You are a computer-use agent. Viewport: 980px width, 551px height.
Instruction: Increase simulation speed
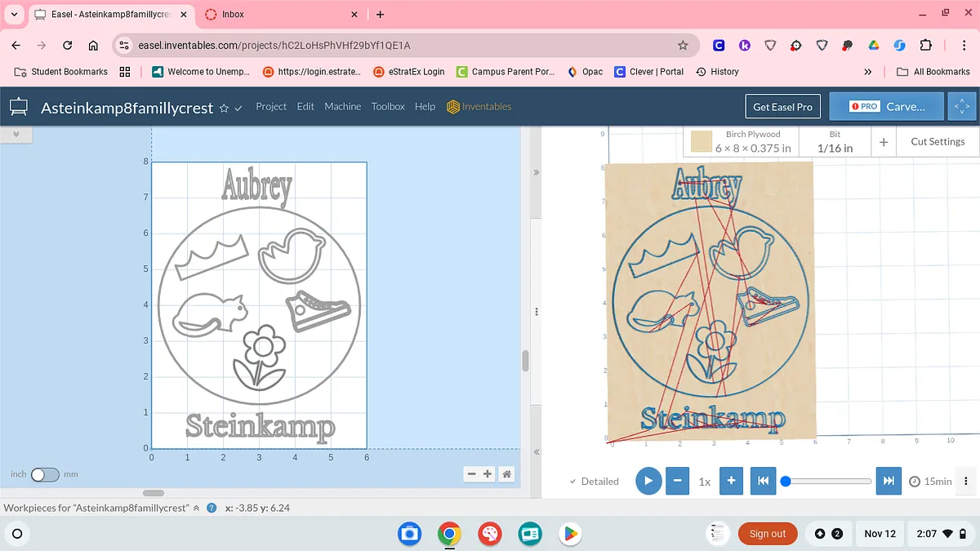pos(732,481)
